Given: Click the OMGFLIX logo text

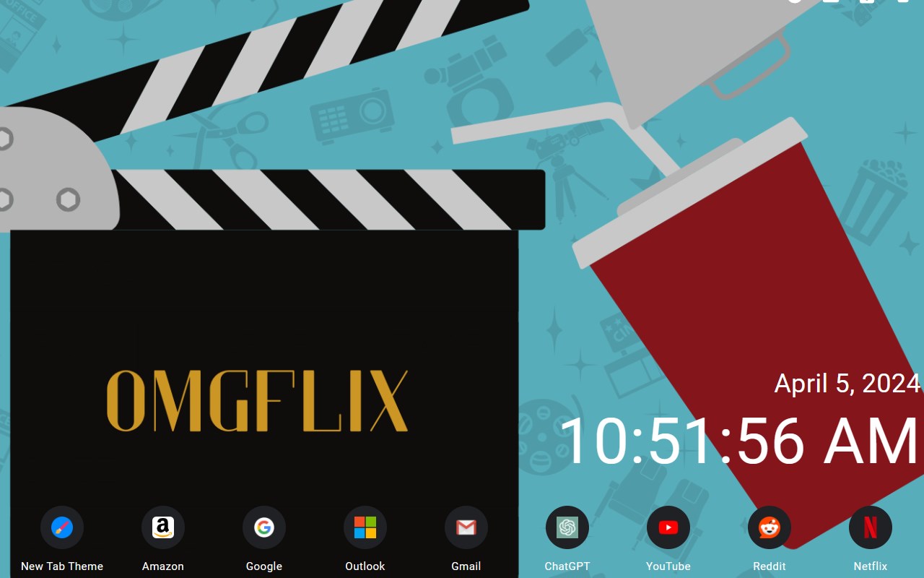Looking at the screenshot, I should [x=258, y=401].
